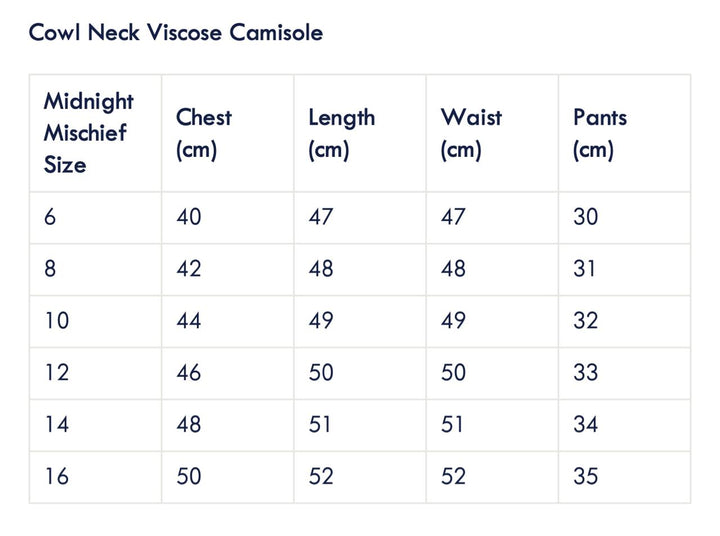Click the 'Chest (cm)' column header
Image resolution: width=720 pixels, height=536 pixels.
coord(204,133)
